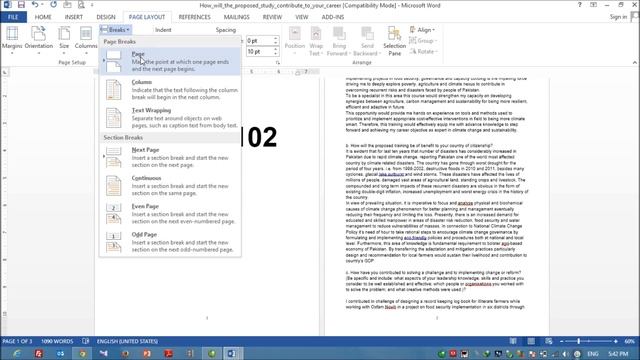Collapse the ribbon with the chevron
The image size is (640, 360).
tap(635, 62)
